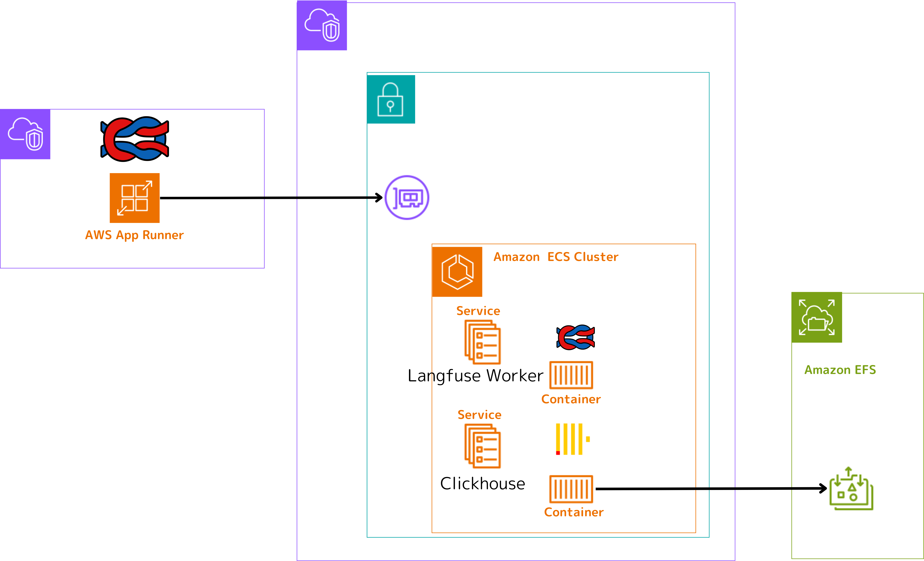The image size is (924, 561).
Task: Click the EFS filesystem icon in the EFS box
Action: (850, 489)
